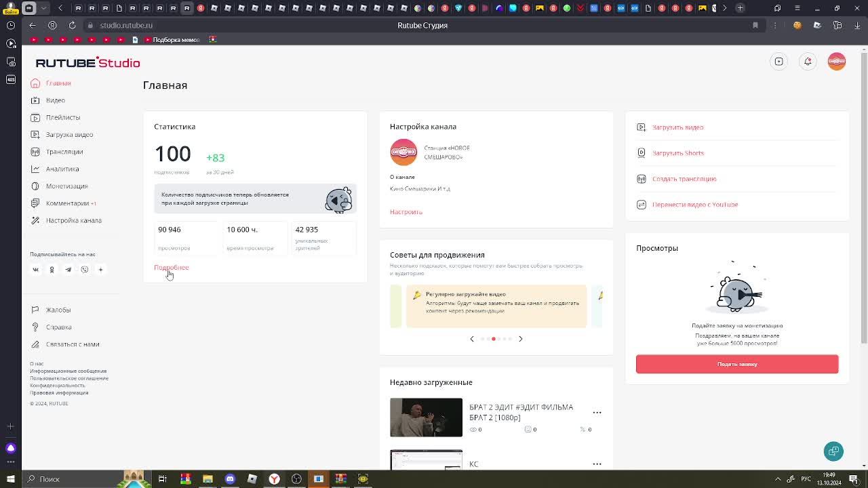Open Yandex Browser taskbar icon
The width and height of the screenshot is (868, 488).
tap(274, 479)
